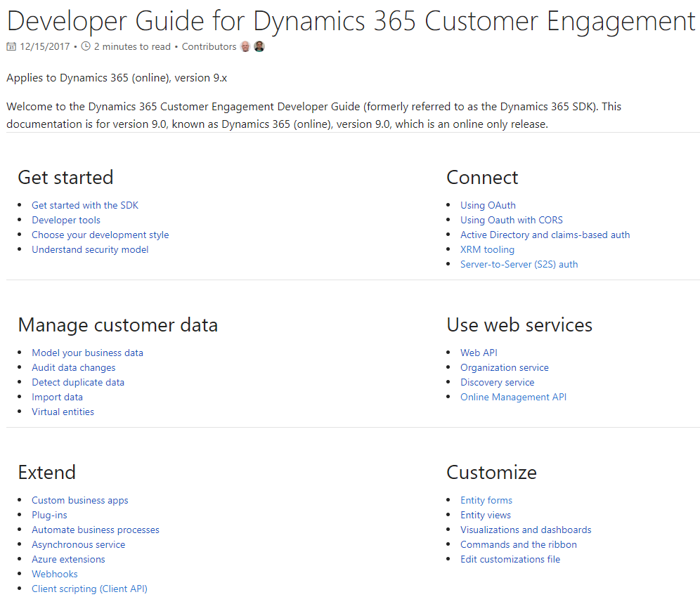700x604 pixels.
Task: Go to the XRM tooling link
Action: pyautogui.click(x=488, y=249)
